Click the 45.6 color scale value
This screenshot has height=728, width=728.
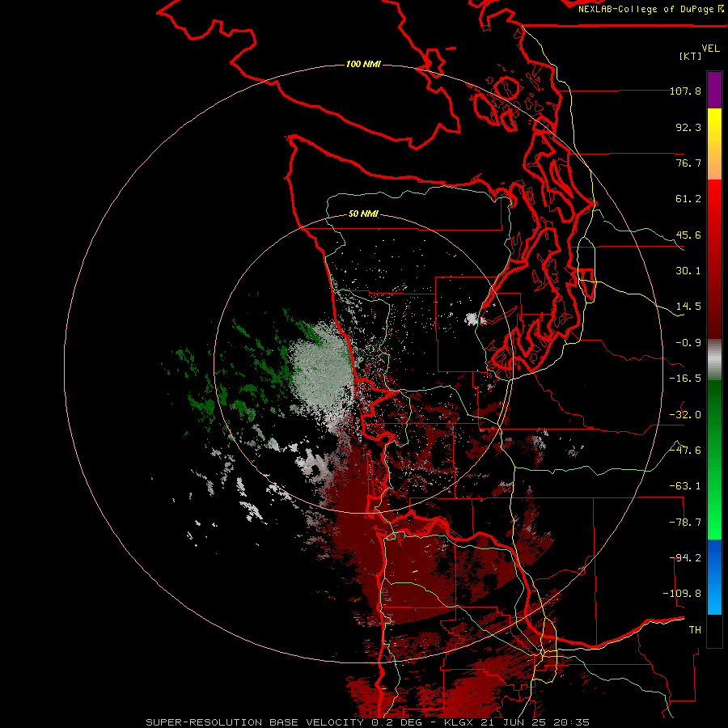coord(688,235)
